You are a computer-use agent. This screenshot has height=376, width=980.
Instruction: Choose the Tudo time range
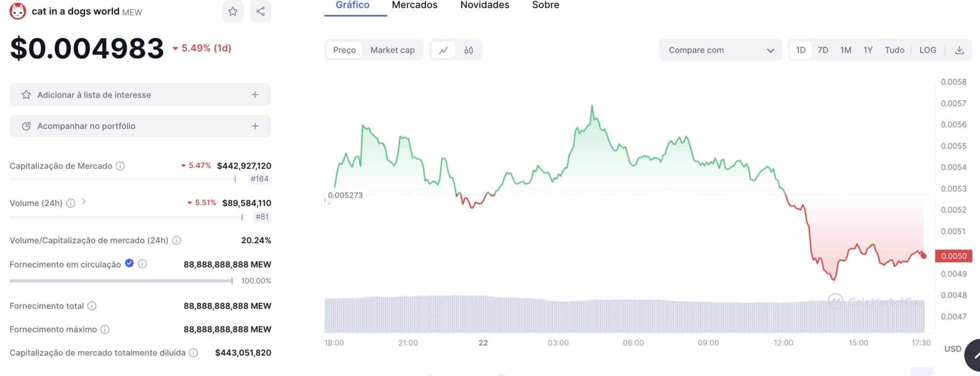894,50
